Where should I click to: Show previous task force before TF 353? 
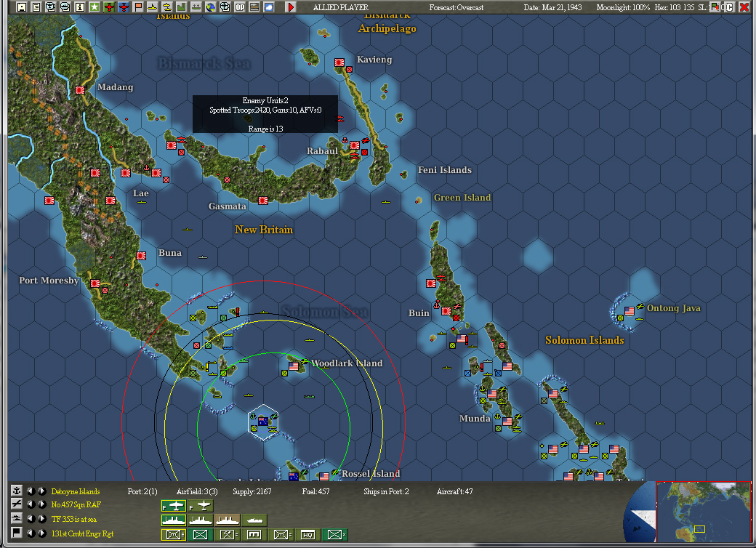[31, 519]
